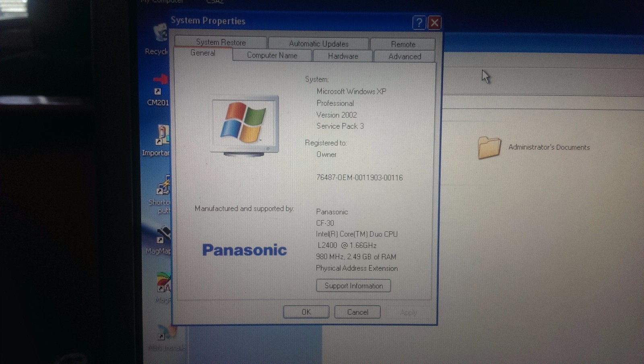Viewport: 644px width, 364px height.
Task: Click the Windows XP logo in the dialog
Action: (242, 123)
